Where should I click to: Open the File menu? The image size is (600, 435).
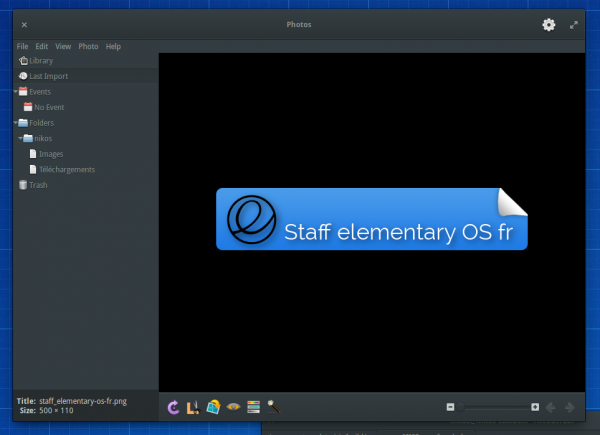point(22,46)
